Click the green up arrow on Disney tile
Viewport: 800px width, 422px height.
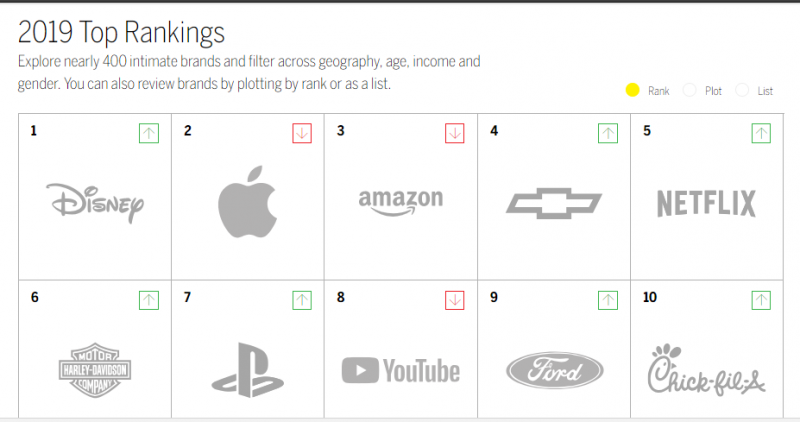[149, 132]
